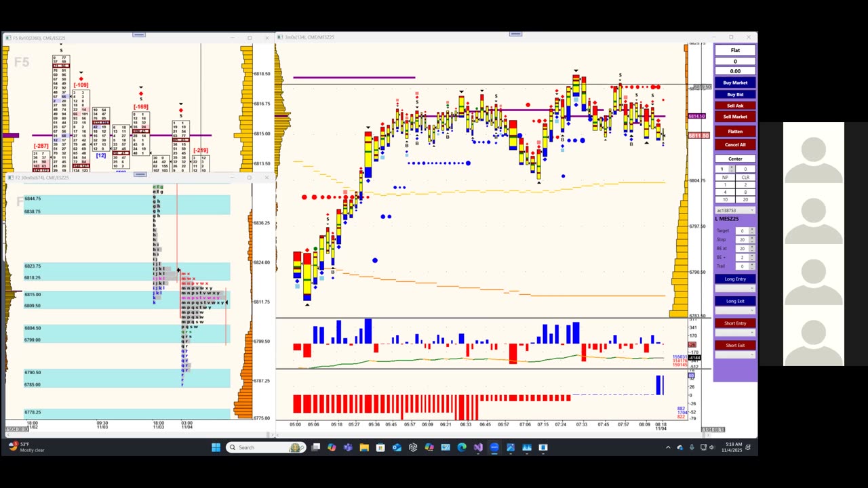Screen dimensions: 868x488
Task: Click the 6844.75 level in F2 chart
Action: (33, 199)
